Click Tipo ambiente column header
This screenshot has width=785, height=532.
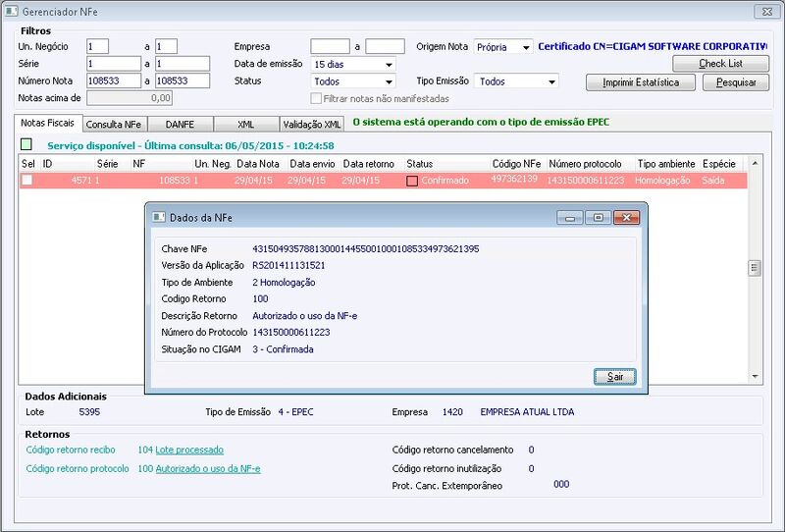pos(666,164)
